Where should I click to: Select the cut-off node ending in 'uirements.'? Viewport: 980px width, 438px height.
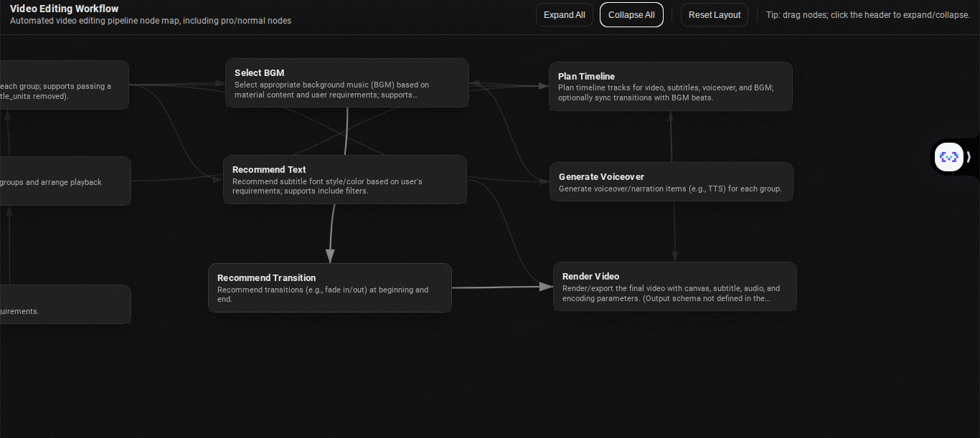(x=65, y=304)
